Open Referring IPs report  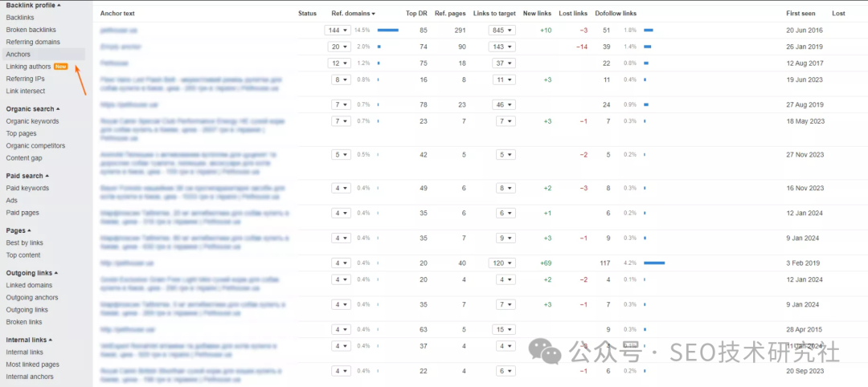click(26, 79)
